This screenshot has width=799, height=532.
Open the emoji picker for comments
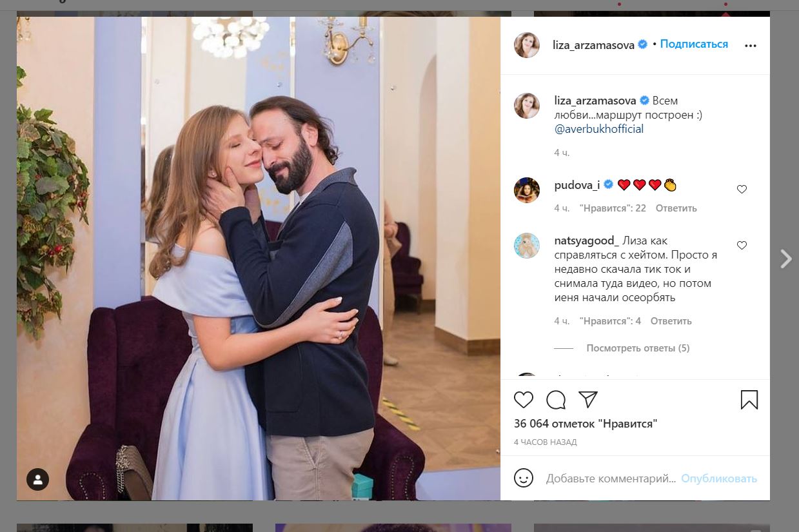click(524, 478)
